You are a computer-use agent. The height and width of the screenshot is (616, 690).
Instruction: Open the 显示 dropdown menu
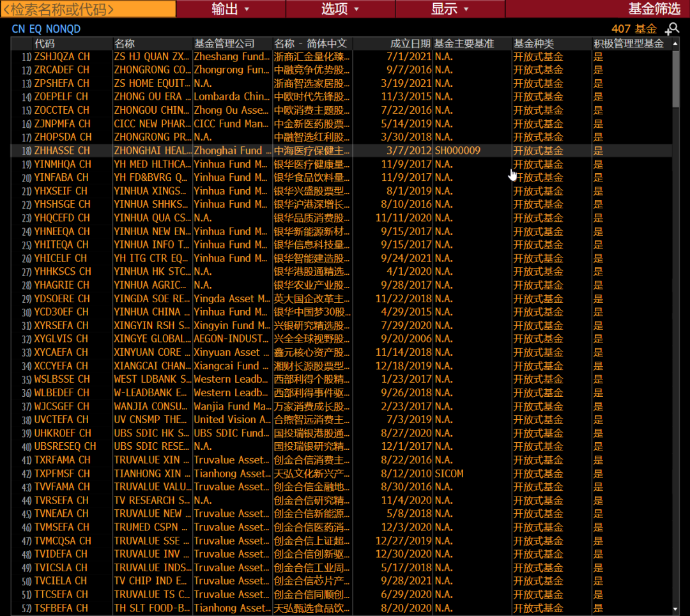[x=450, y=9]
